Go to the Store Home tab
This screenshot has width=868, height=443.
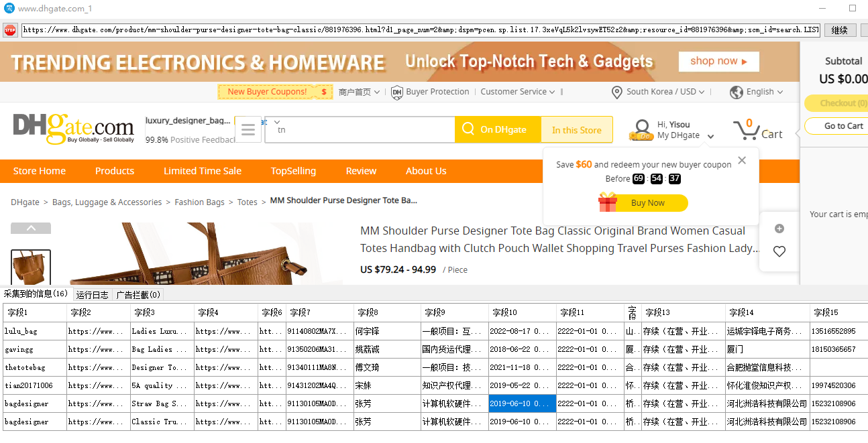pyautogui.click(x=40, y=171)
